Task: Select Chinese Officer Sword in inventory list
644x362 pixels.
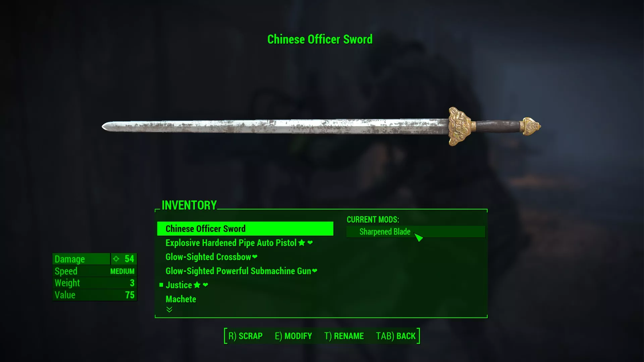Action: click(245, 229)
